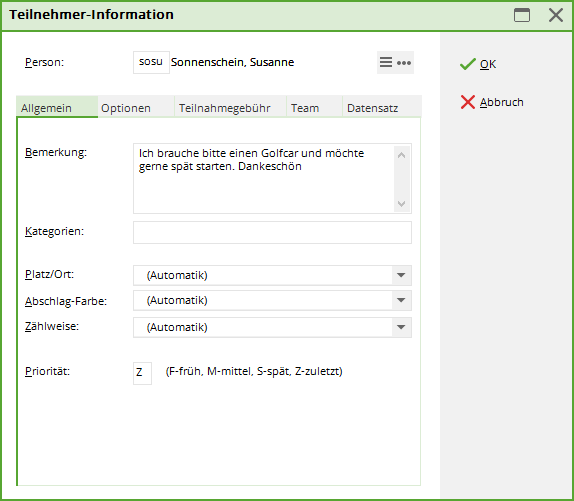Expand the Abschlag-Farbe dropdown
The width and height of the screenshot is (574, 501).
(x=401, y=300)
